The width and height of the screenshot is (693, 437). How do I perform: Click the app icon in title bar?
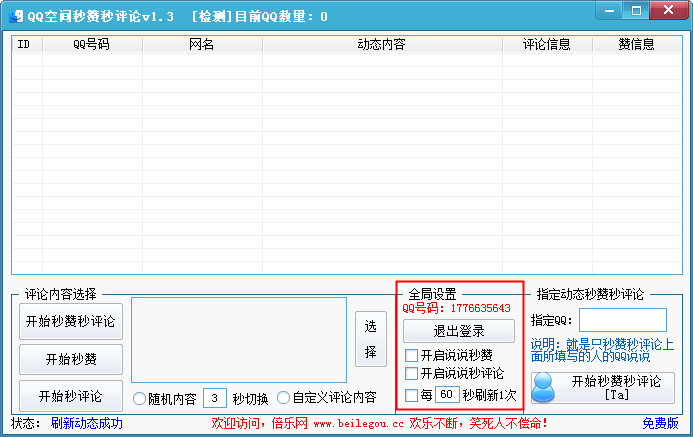point(16,16)
